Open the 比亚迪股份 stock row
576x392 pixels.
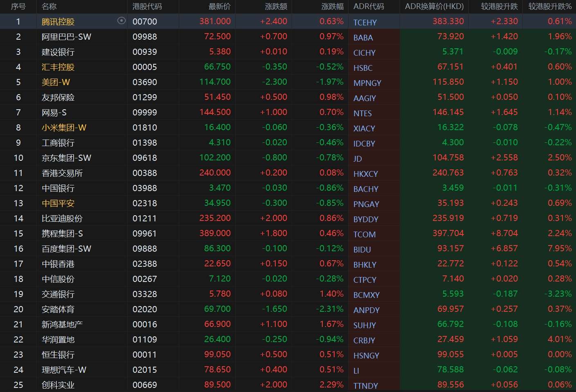click(x=62, y=219)
